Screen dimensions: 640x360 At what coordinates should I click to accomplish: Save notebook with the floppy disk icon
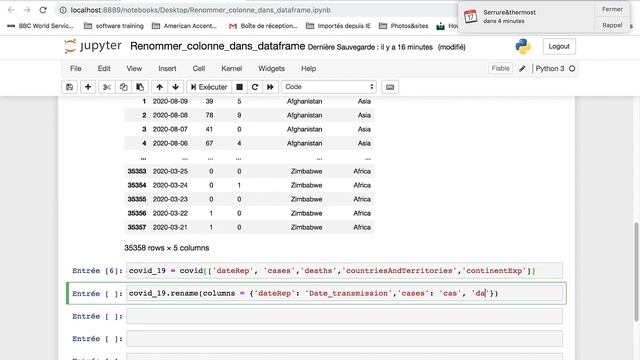[x=69, y=87]
